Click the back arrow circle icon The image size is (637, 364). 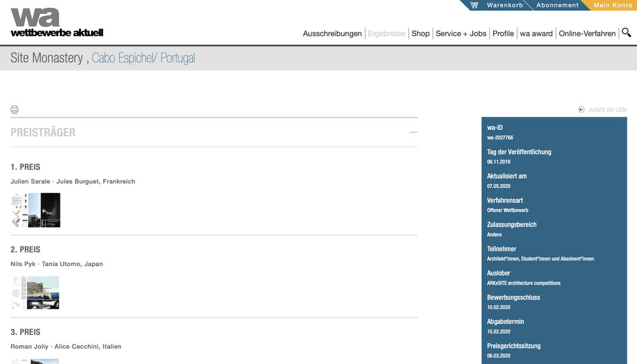tap(581, 109)
